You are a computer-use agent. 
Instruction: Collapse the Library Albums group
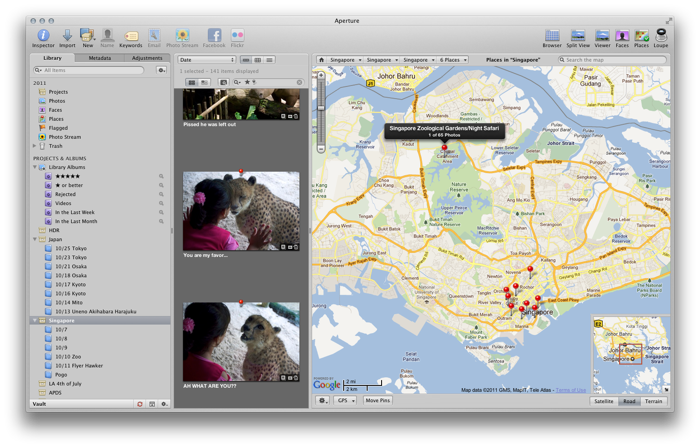pyautogui.click(x=35, y=167)
